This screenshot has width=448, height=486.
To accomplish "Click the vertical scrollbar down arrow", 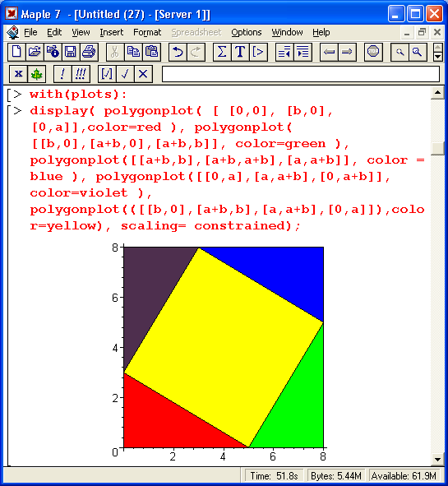I will pos(437,460).
